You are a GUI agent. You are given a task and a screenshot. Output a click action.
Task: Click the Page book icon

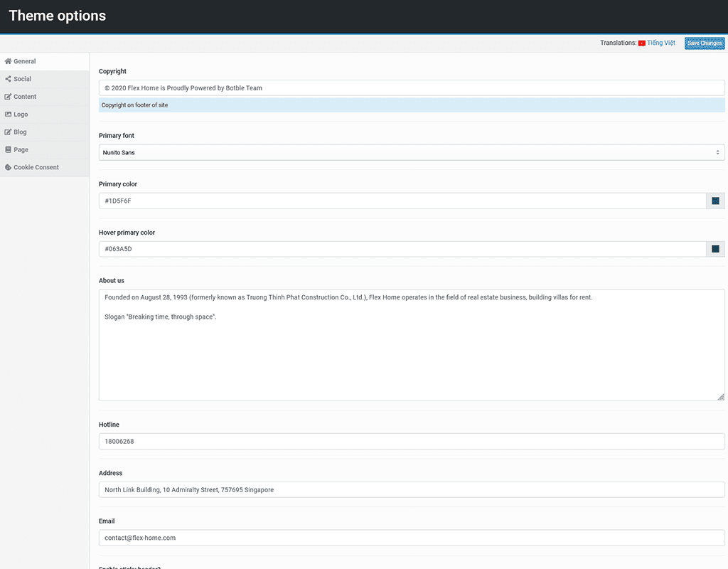(8, 150)
